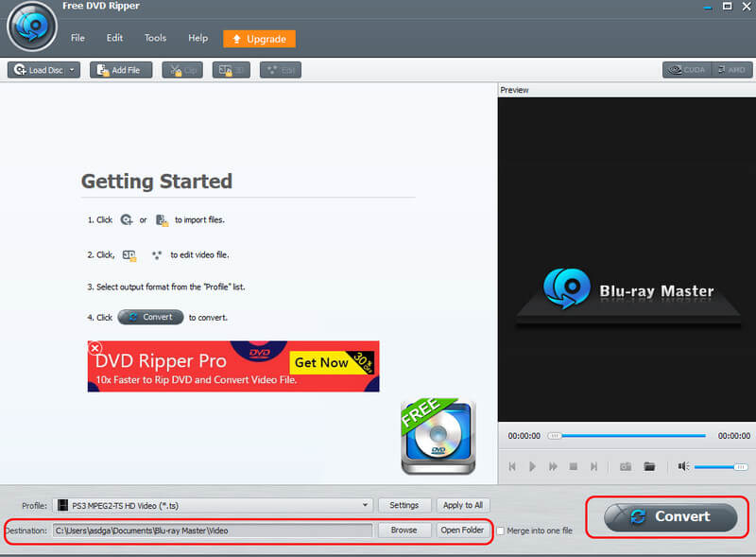This screenshot has width=756, height=557.
Task: Click add file icon in step 1
Action: pos(162,220)
